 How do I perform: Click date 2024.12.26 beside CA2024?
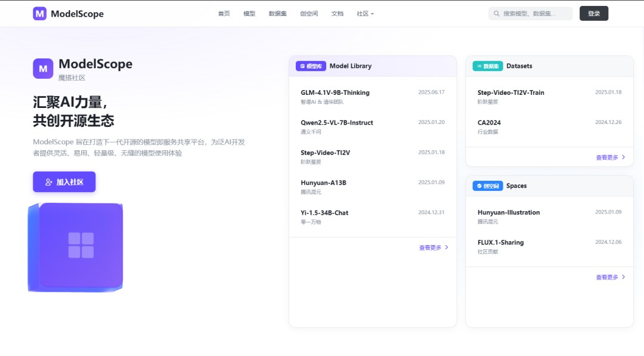[608, 122]
